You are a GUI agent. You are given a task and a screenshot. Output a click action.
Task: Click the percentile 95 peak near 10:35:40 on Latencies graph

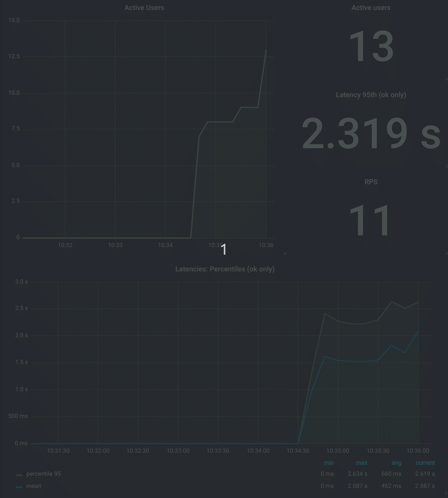pos(391,302)
